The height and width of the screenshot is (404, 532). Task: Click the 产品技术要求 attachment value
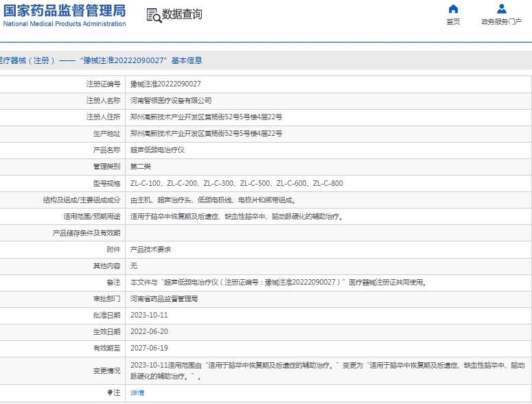tap(150, 250)
